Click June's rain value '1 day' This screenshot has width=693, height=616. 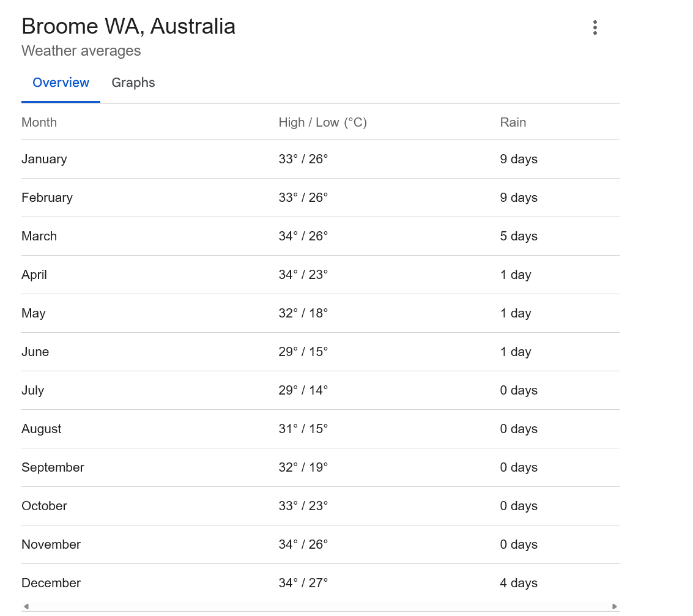tap(516, 352)
